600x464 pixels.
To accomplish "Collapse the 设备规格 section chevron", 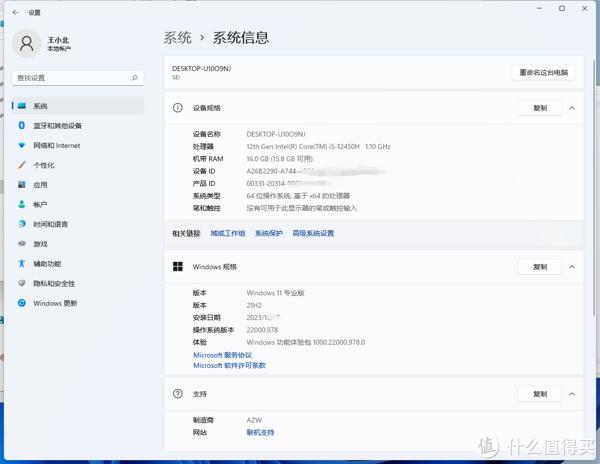I will [x=572, y=108].
